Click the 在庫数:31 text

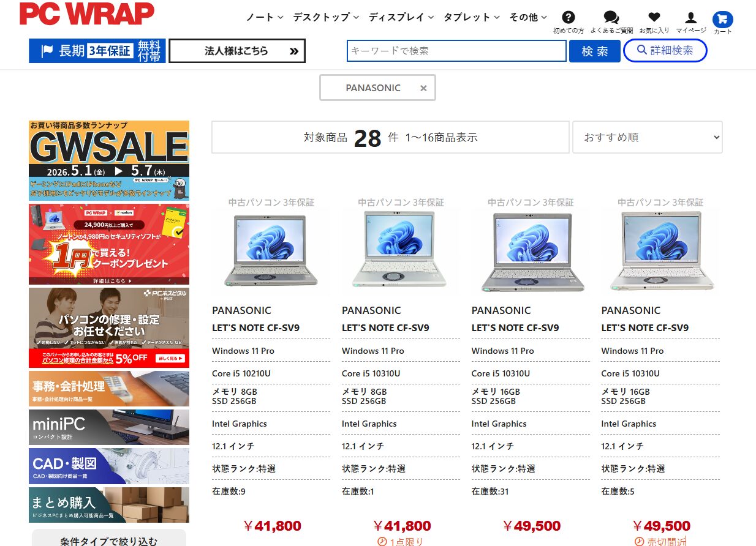490,492
